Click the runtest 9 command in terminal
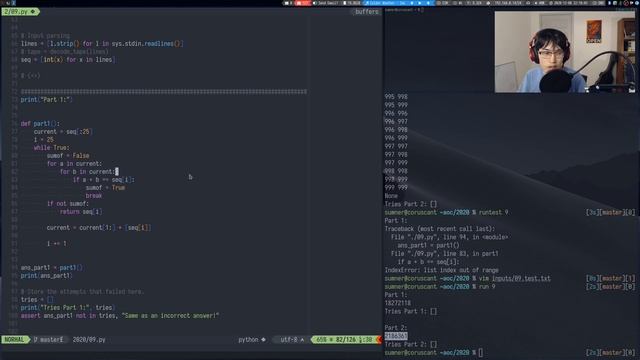 tap(493, 212)
